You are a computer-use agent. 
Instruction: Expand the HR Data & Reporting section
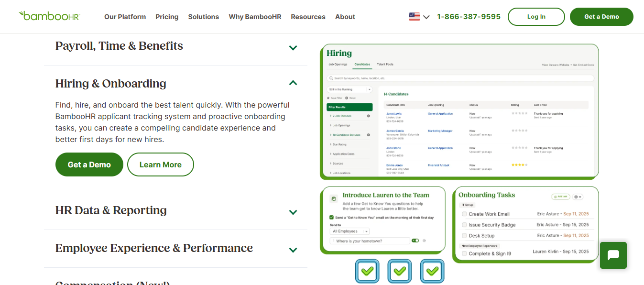[293, 212]
